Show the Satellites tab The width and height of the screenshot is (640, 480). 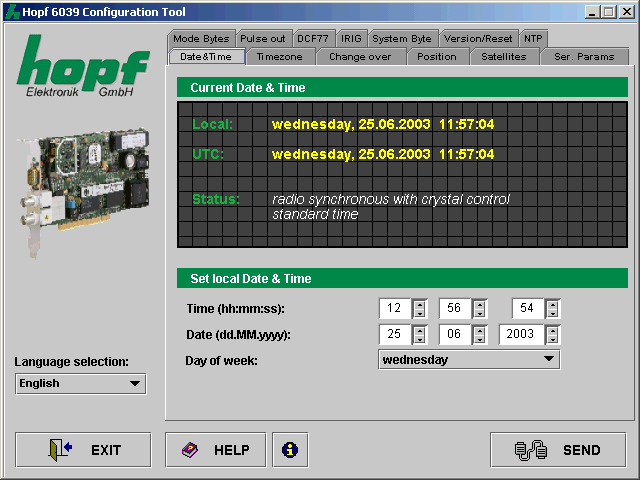(504, 57)
